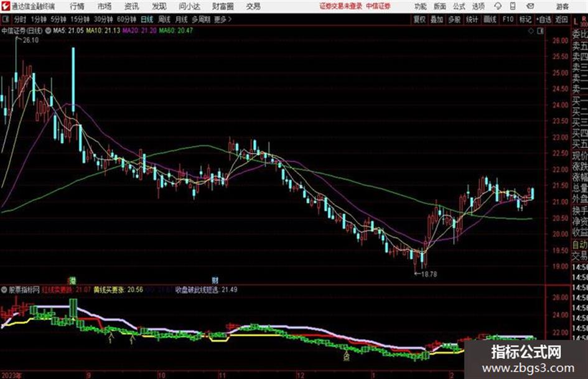
Task: Click the mobile phone icon
Action: 513,6
